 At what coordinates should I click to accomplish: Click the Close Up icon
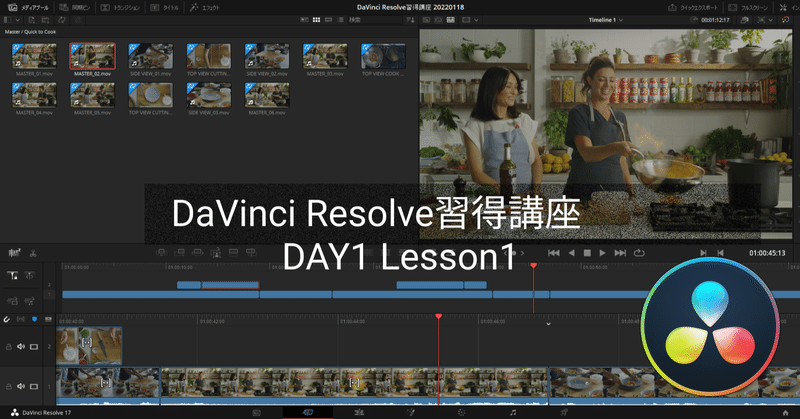pos(215,253)
